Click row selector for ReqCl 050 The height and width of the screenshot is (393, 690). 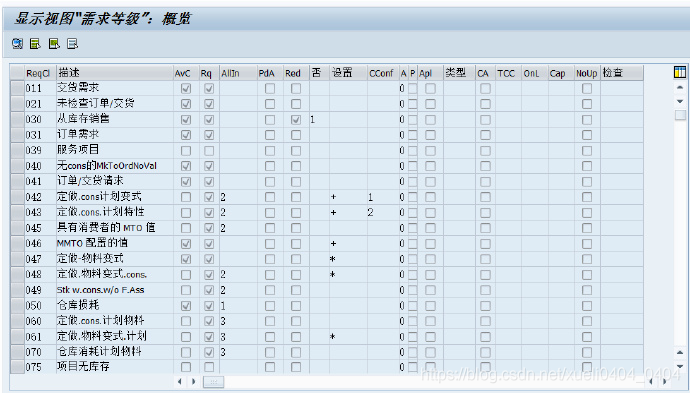pyautogui.click(x=17, y=305)
